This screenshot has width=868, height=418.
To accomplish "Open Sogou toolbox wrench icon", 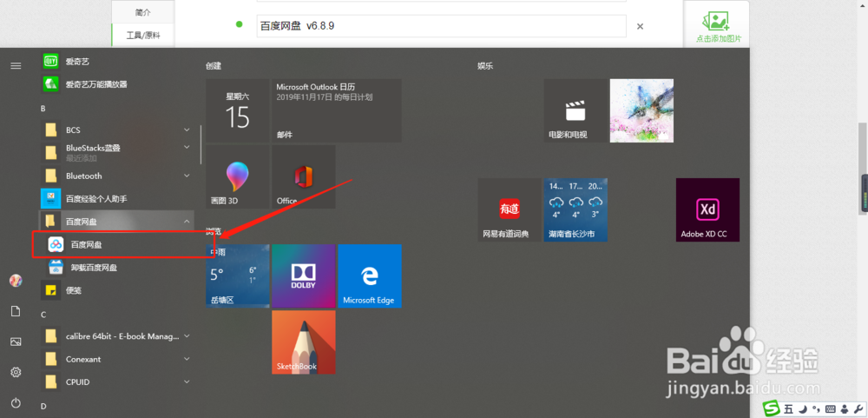I will tap(857, 409).
